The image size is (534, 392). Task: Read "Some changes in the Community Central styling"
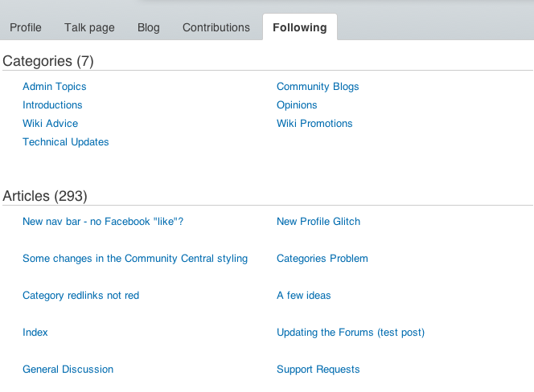tap(135, 259)
